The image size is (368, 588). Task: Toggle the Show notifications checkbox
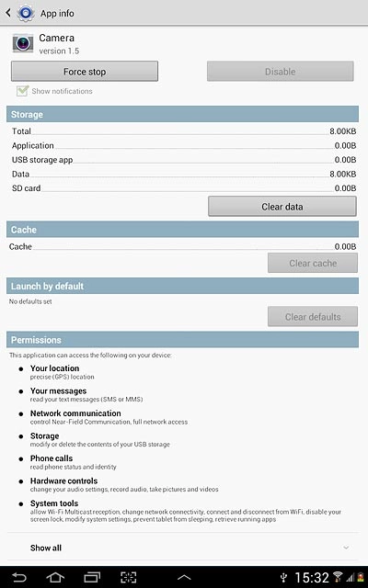22,91
